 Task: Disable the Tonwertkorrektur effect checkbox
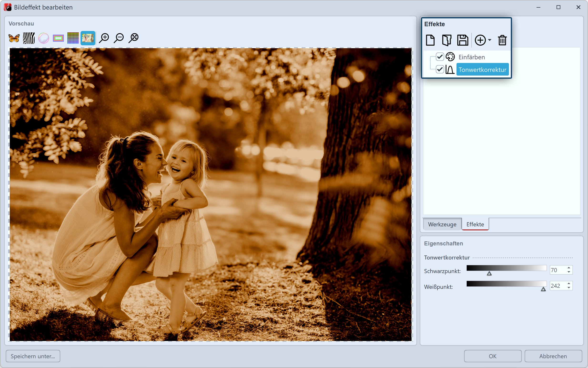(440, 69)
